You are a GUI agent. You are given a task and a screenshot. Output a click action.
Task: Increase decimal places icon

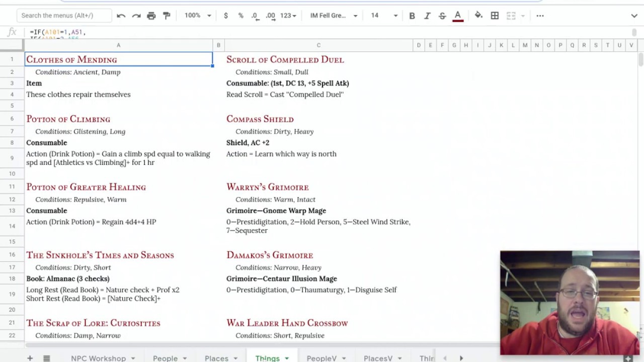tap(271, 16)
